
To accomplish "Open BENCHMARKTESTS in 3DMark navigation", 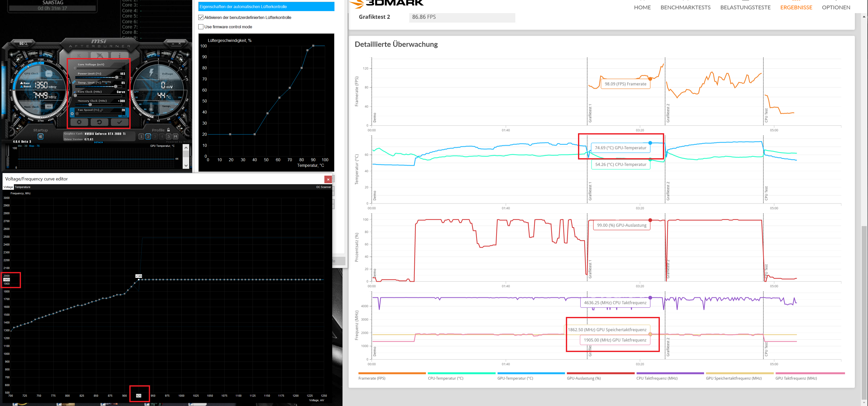I will 685,7.
